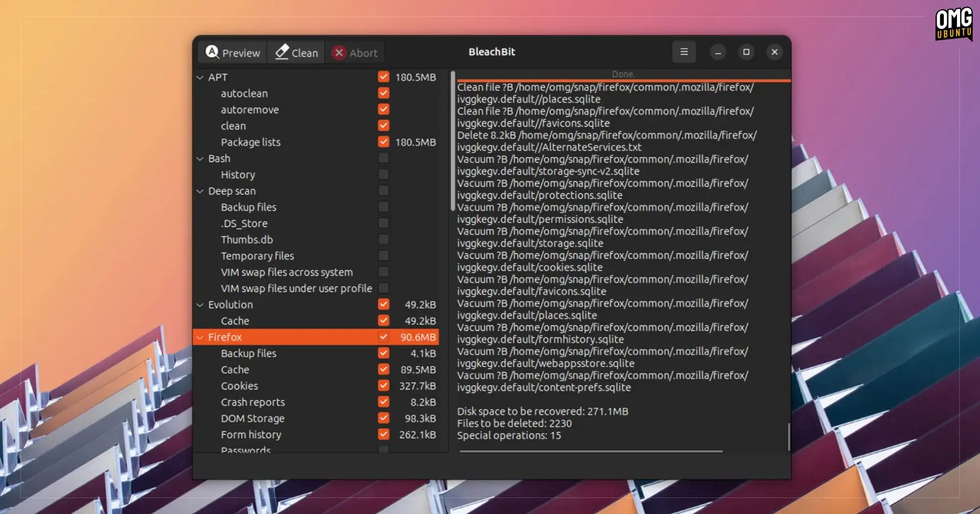Click the log pane vertical scrollbar
980x514 pixels.
(x=789, y=437)
